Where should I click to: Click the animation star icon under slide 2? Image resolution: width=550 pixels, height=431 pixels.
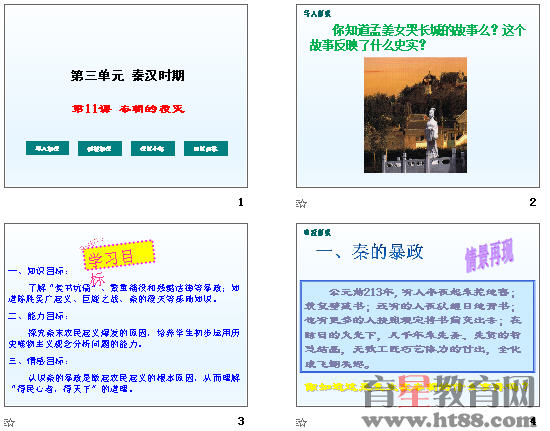click(x=301, y=203)
